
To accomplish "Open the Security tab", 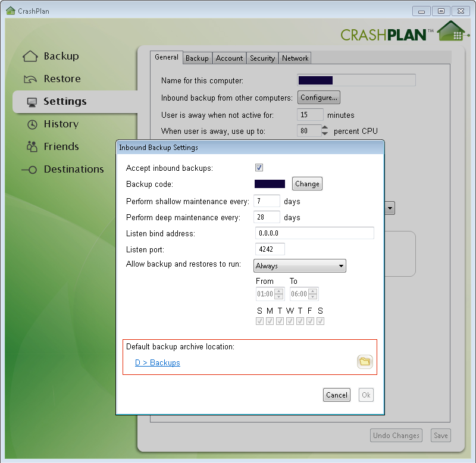I will coord(262,58).
